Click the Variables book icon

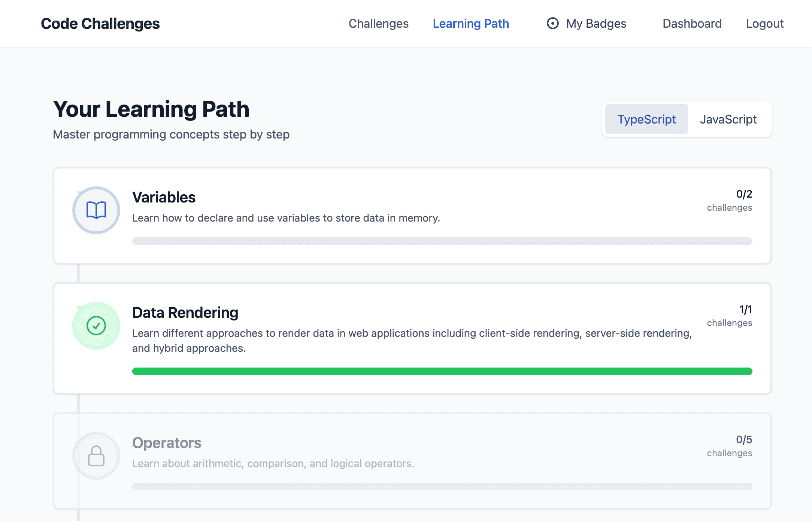(x=96, y=210)
